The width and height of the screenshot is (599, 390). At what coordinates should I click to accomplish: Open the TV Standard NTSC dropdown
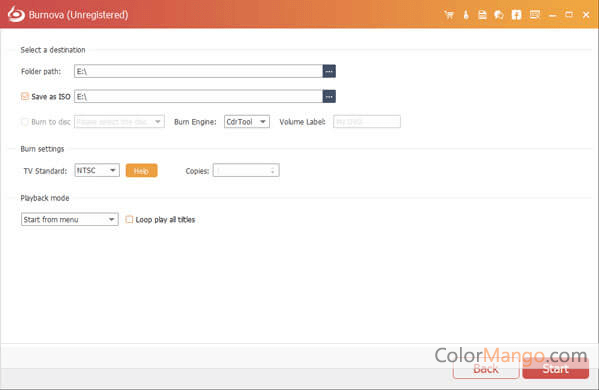pos(97,170)
